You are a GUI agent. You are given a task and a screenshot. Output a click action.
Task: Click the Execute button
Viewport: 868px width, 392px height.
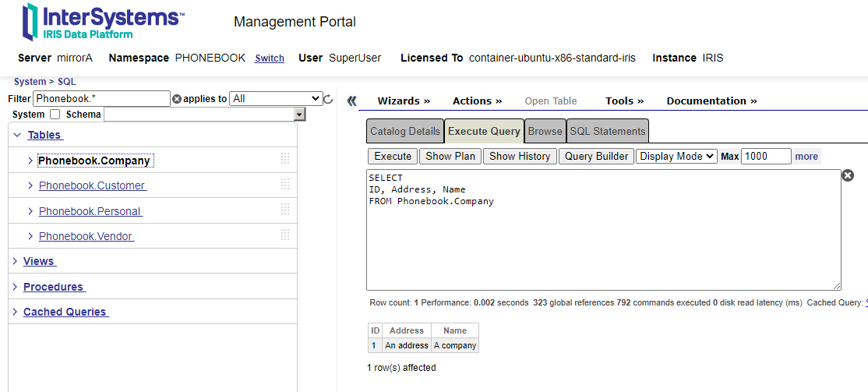[393, 156]
